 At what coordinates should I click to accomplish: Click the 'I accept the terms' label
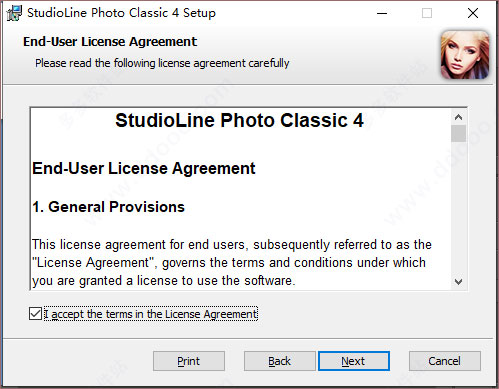(151, 314)
